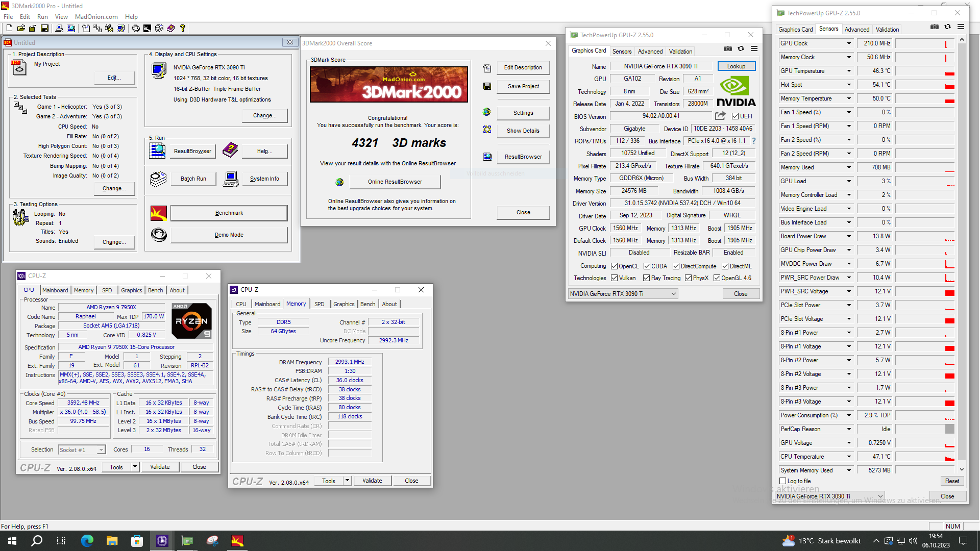Click the GPU-Z Sensors scrollbar down arrow
Viewport: 980px width, 551px height.
[x=962, y=469]
